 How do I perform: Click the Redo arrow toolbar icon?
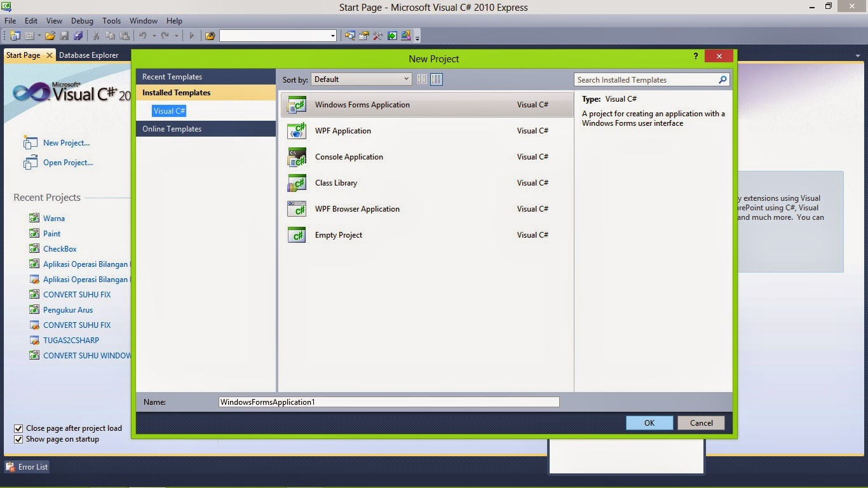tap(165, 36)
